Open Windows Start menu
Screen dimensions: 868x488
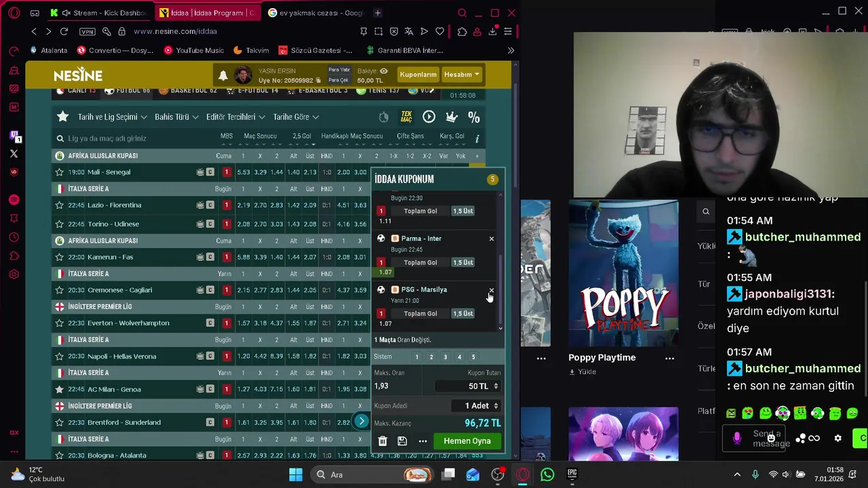(296, 474)
